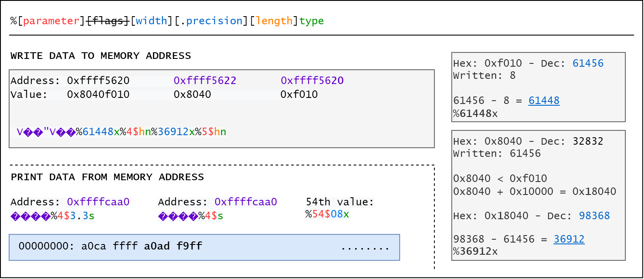644x279 pixels.
Task: Select '%36912x' at bottom of second calculation box
Action: pos(475,251)
